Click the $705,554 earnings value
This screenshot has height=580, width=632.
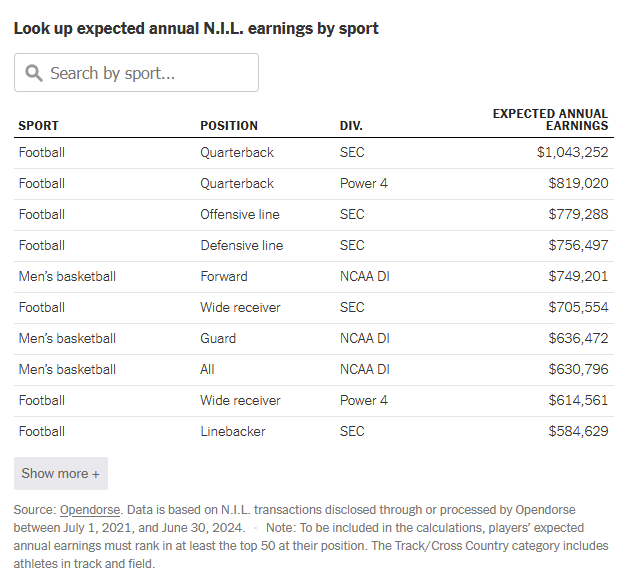(578, 308)
